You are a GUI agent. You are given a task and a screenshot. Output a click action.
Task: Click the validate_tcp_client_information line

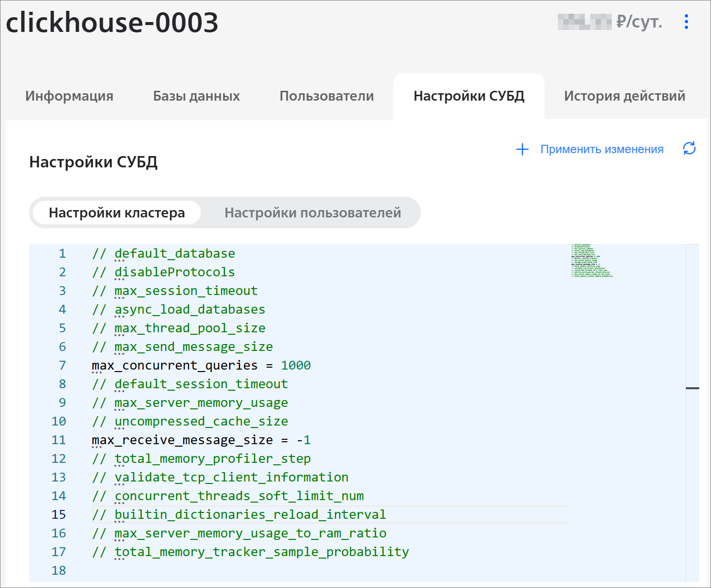220,478
